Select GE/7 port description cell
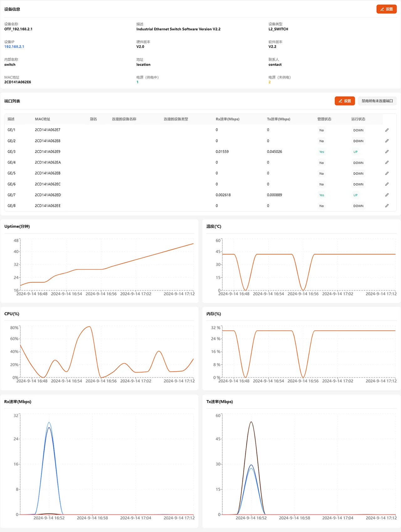The height and width of the screenshot is (532, 401). [x=12, y=195]
